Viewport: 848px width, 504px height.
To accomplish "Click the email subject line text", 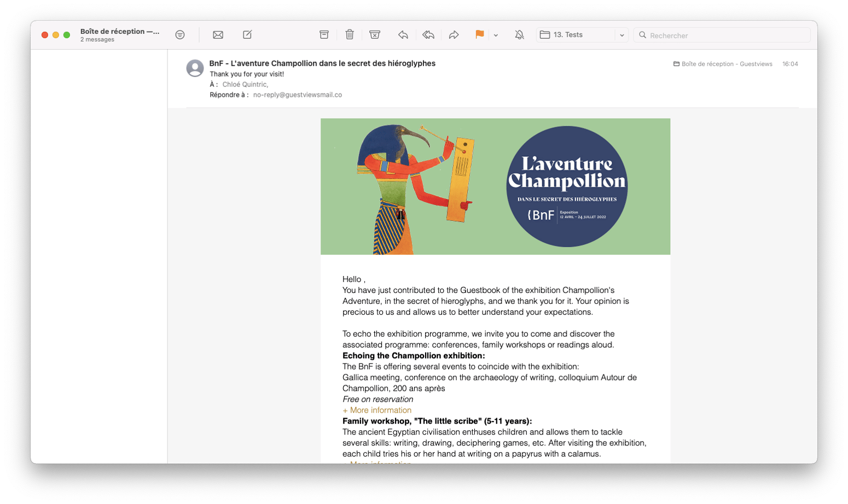I will click(322, 63).
